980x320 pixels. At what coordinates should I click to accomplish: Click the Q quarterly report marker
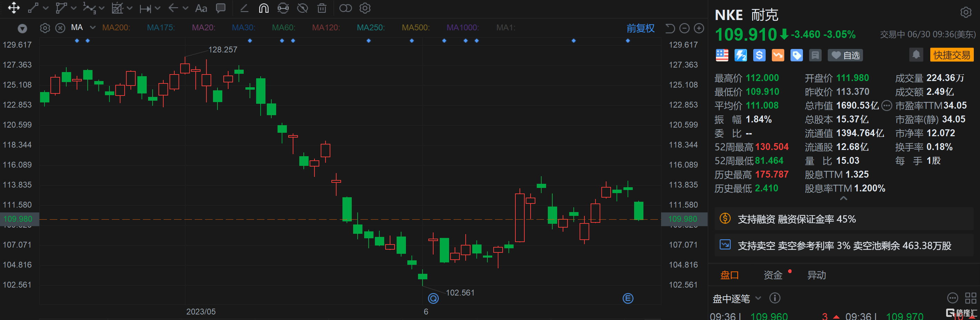point(433,298)
